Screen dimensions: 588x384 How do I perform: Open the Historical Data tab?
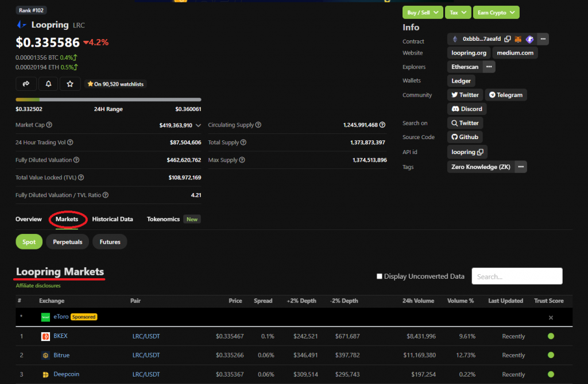click(113, 219)
